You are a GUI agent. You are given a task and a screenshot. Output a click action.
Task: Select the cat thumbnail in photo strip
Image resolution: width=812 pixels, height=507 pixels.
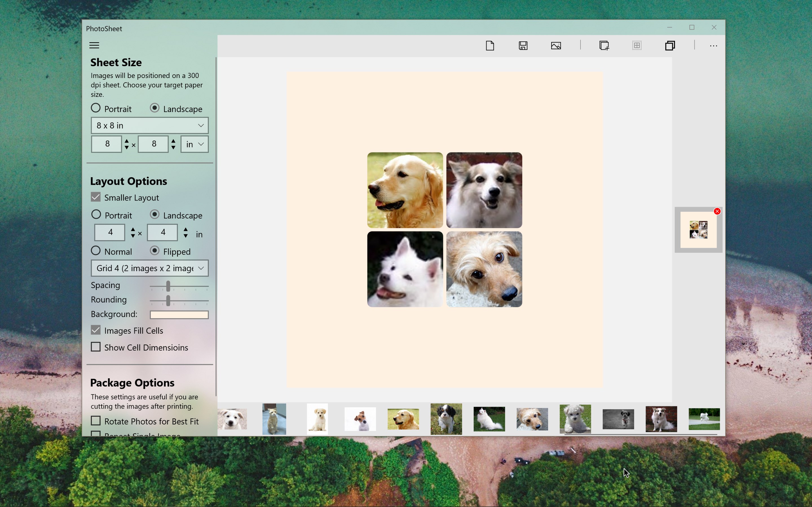(274, 419)
